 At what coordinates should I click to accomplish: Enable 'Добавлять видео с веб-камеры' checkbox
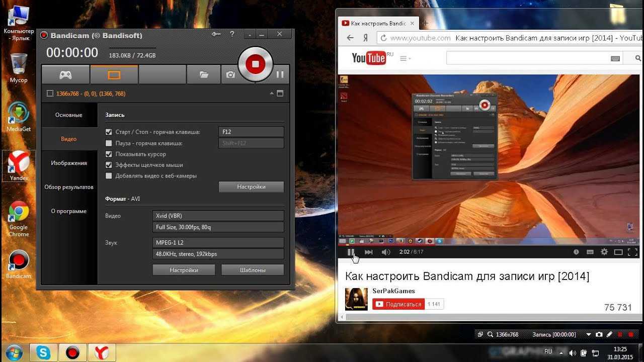[109, 176]
